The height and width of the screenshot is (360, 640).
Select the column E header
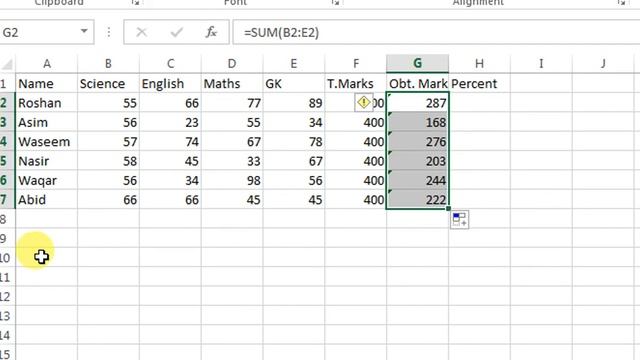pyautogui.click(x=294, y=64)
